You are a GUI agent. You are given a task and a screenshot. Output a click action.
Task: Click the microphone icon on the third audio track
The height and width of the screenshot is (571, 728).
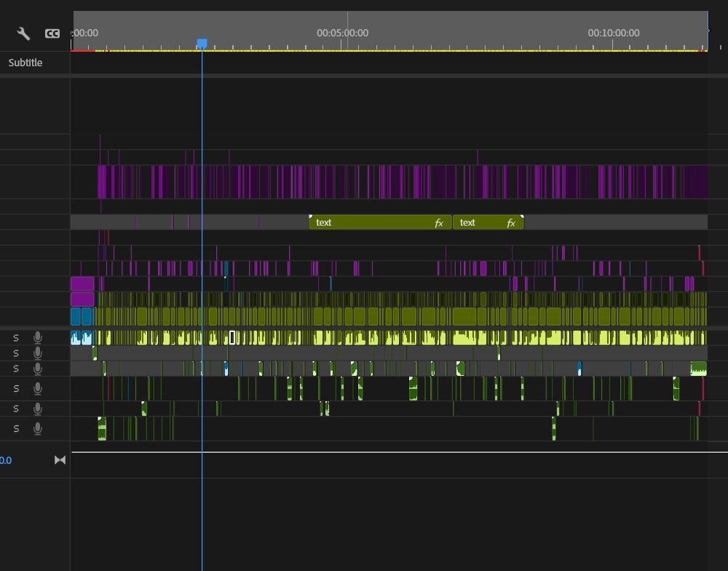37,369
